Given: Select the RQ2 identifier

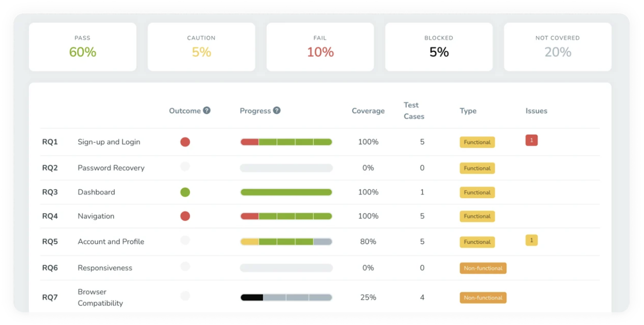Looking at the screenshot, I should [50, 168].
